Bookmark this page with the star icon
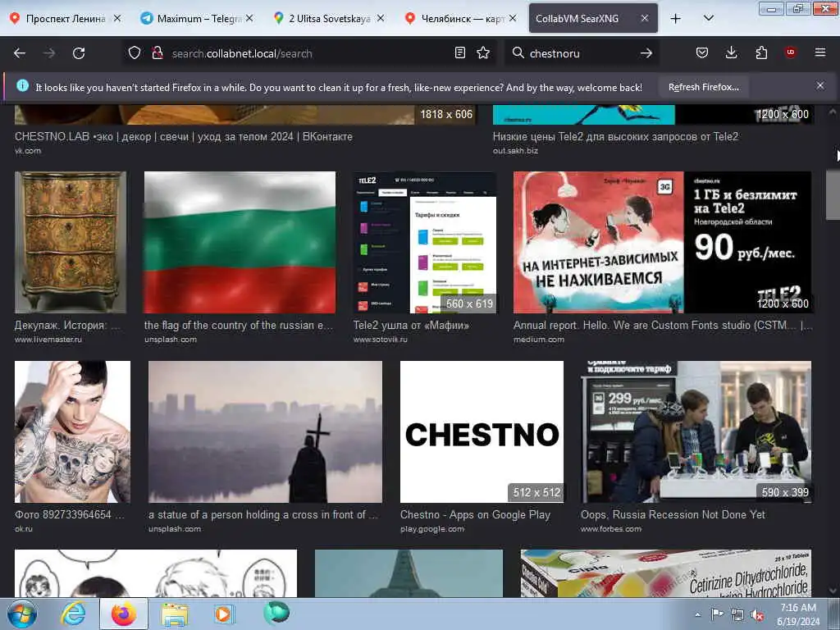840x630 pixels. pos(483,53)
